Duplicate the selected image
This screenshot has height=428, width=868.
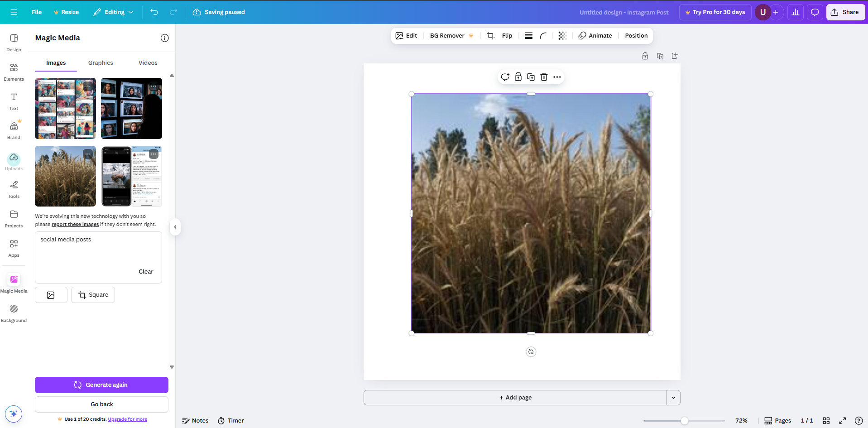pos(531,77)
